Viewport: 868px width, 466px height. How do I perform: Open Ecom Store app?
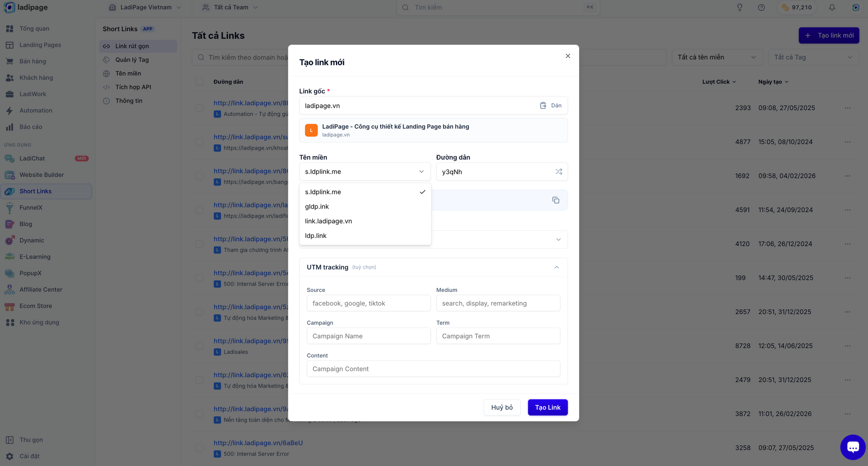(x=36, y=306)
